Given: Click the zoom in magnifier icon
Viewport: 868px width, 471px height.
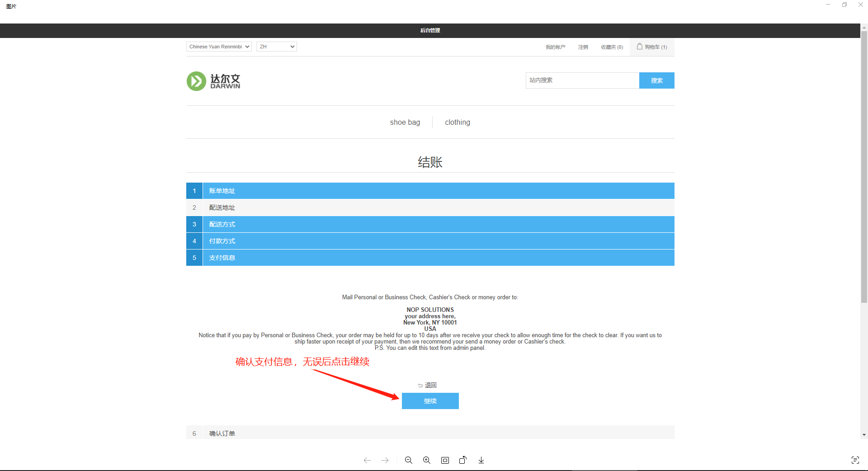Looking at the screenshot, I should pos(426,460).
